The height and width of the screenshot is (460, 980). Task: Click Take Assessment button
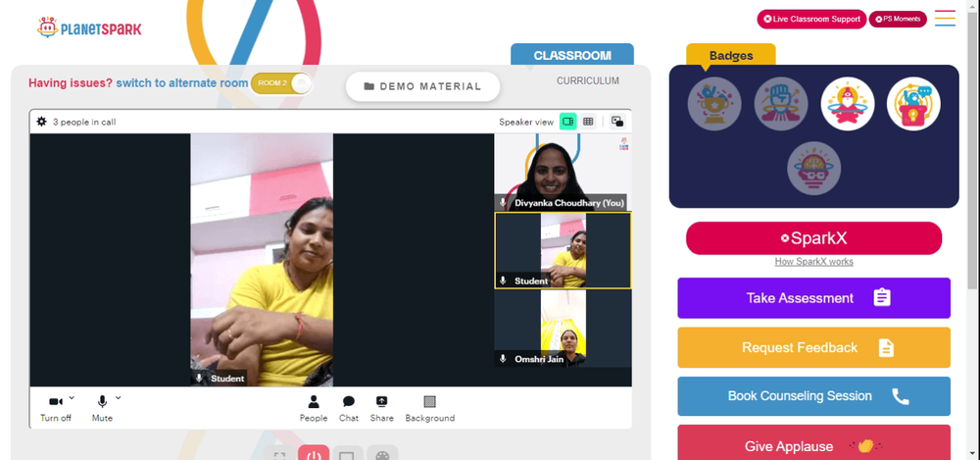pyautogui.click(x=813, y=298)
